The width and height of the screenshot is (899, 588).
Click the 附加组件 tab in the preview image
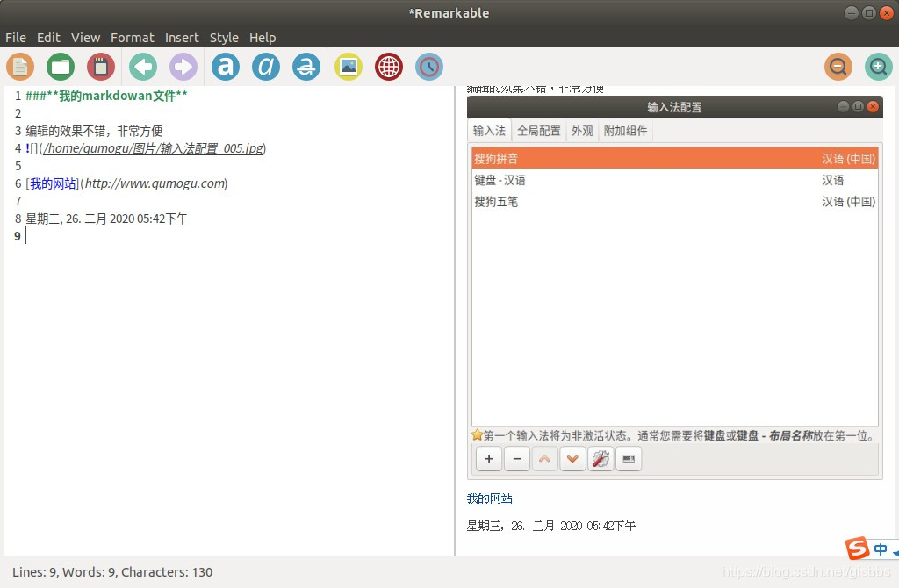pyautogui.click(x=625, y=131)
